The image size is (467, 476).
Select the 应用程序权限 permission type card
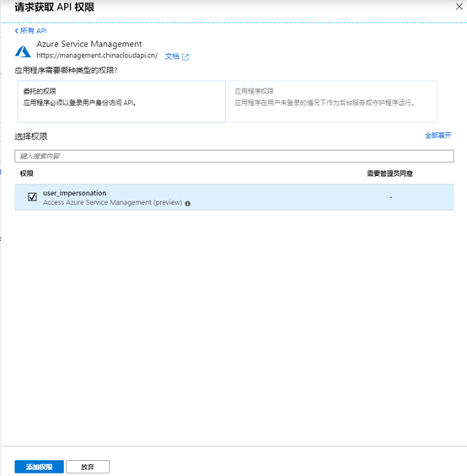(333, 102)
